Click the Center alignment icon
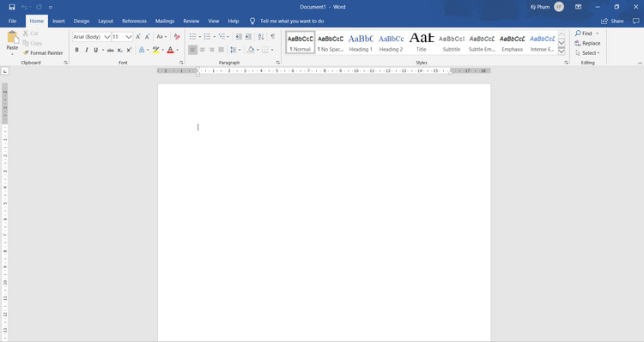The image size is (644, 342). pos(202,50)
